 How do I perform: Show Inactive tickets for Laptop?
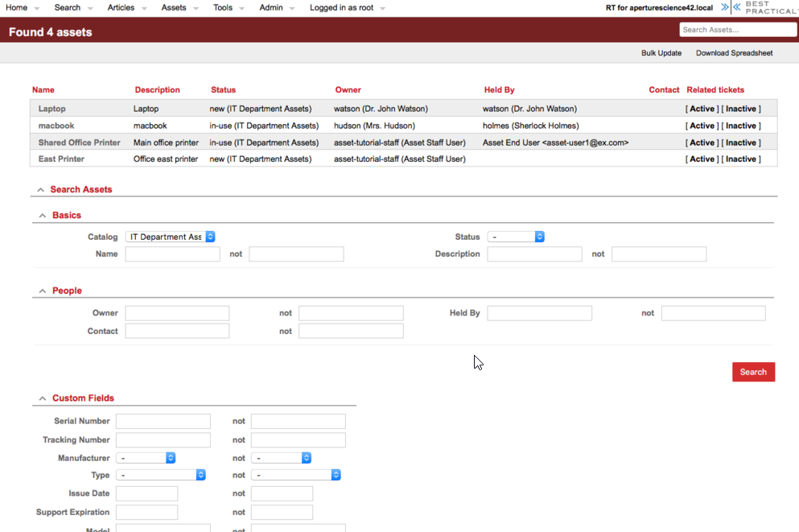[x=741, y=109]
